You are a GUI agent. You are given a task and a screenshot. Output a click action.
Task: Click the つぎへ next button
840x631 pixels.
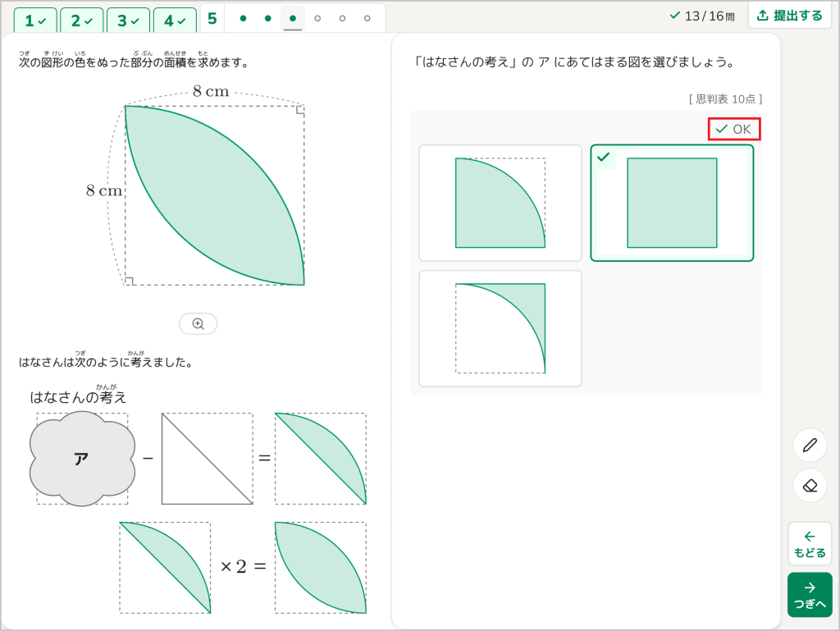tap(810, 595)
